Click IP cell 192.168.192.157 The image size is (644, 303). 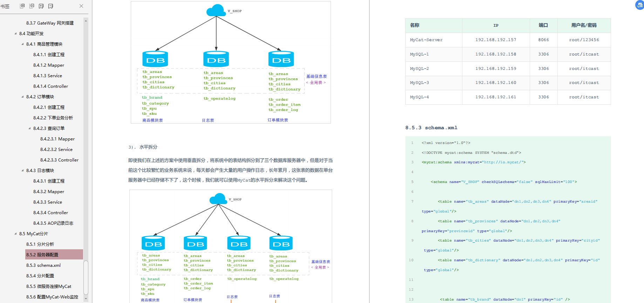coord(496,40)
